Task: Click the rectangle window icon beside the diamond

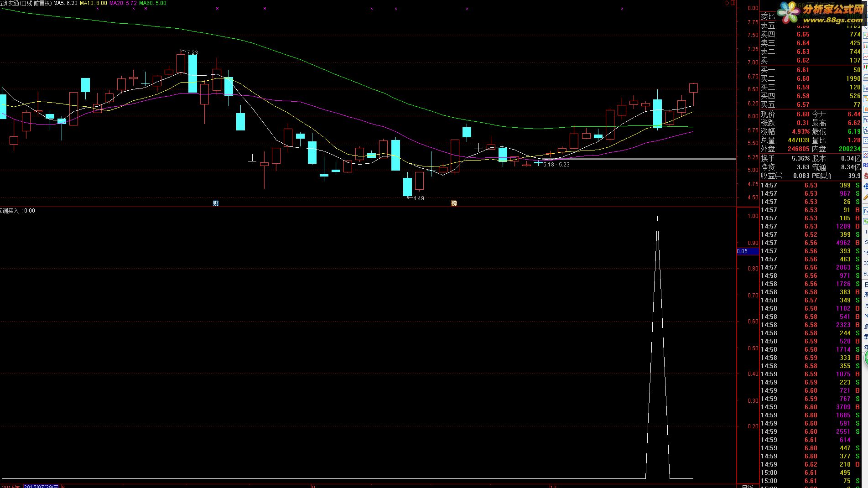Action: point(733,3)
